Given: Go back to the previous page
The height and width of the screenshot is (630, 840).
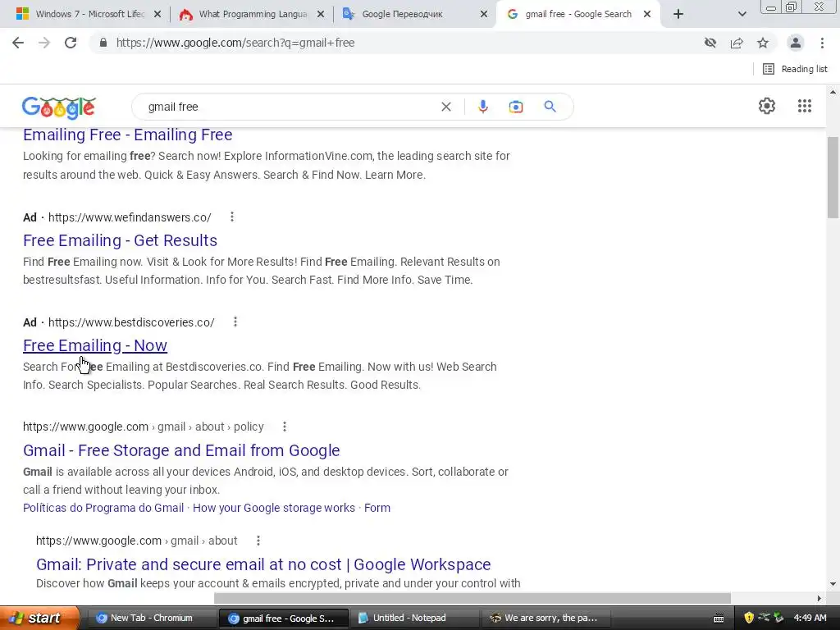Looking at the screenshot, I should [18, 43].
